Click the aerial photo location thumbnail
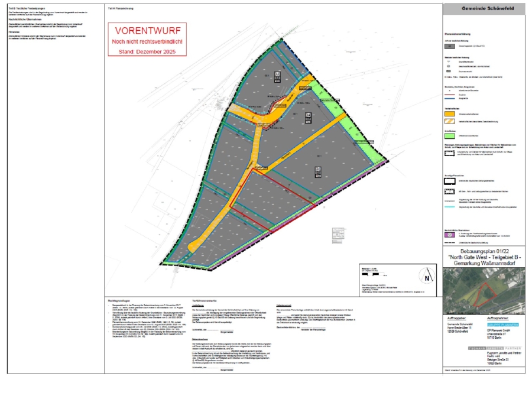Viewport: 532px width, 399px height. tap(484, 291)
